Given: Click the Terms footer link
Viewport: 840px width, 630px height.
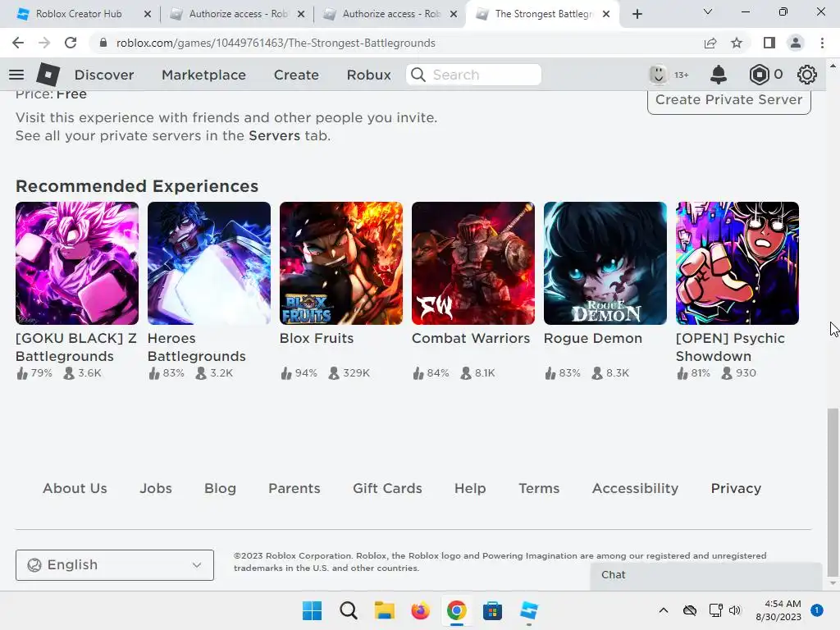Looking at the screenshot, I should point(539,489).
